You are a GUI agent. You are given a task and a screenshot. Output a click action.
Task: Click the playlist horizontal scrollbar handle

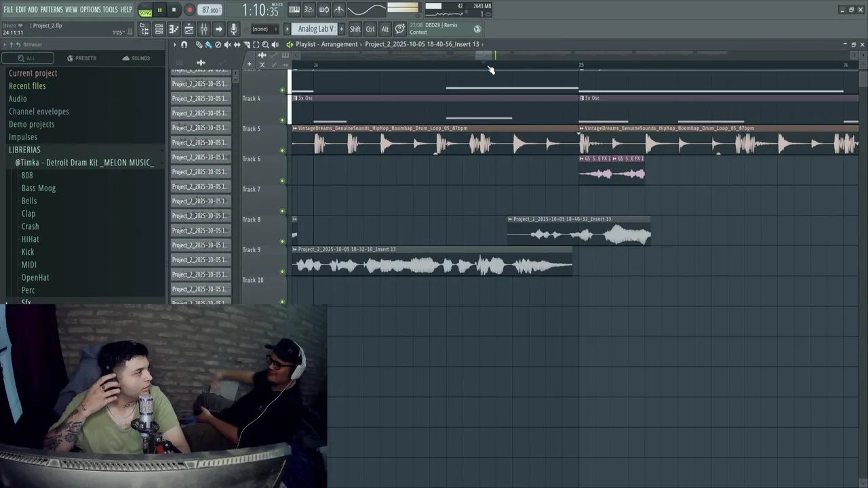point(484,55)
